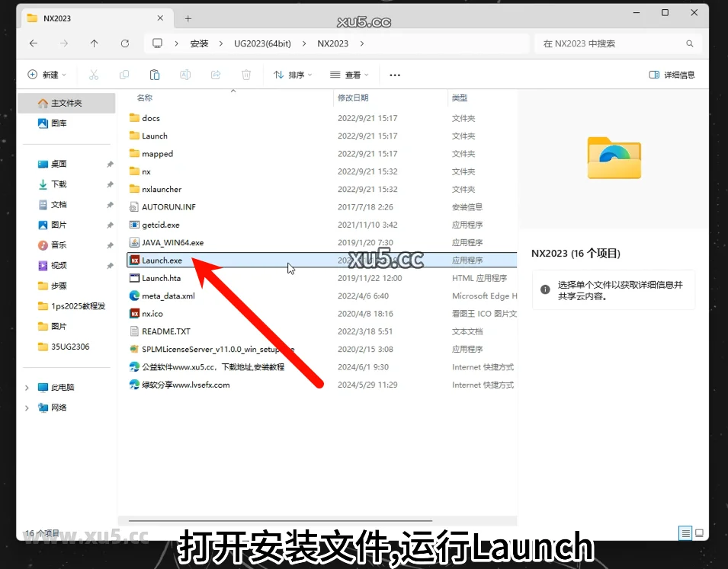The image size is (728, 569).
Task: Open the New item dropdown
Action: (x=47, y=75)
